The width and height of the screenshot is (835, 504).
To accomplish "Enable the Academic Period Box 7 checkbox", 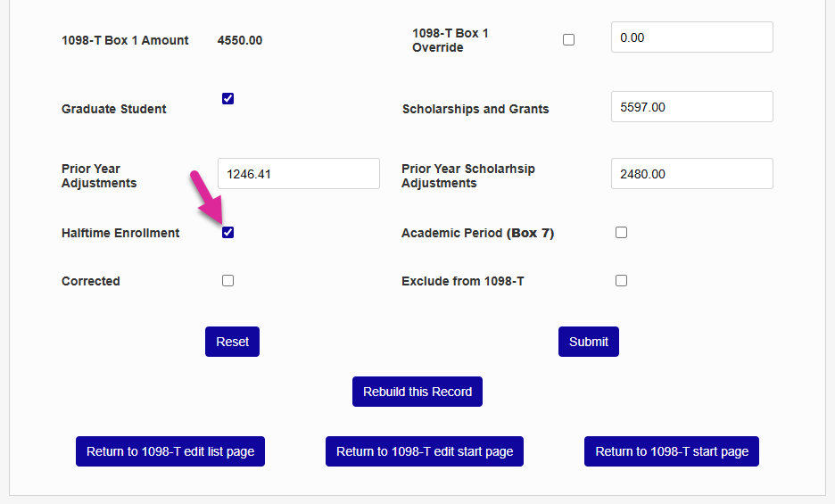I will tap(621, 233).
